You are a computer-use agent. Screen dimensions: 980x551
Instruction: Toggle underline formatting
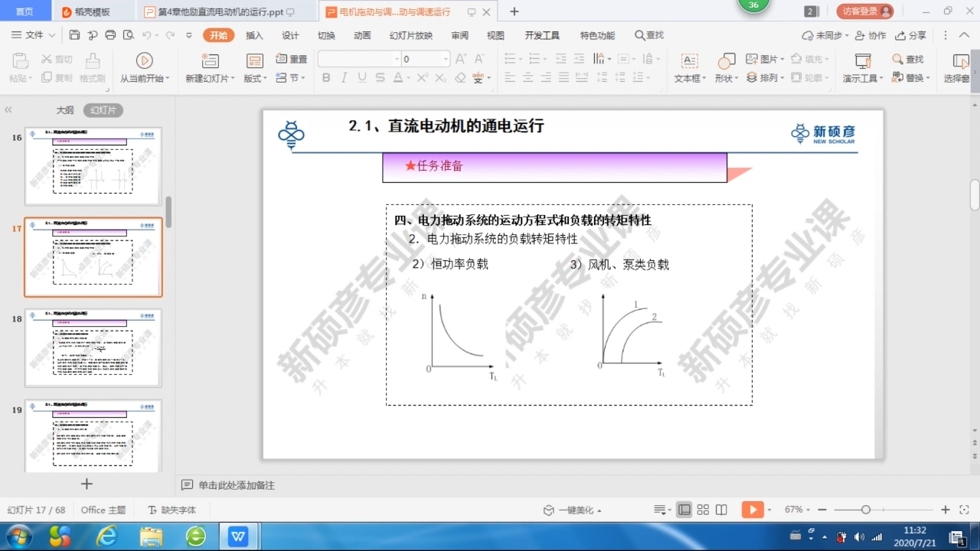point(360,77)
